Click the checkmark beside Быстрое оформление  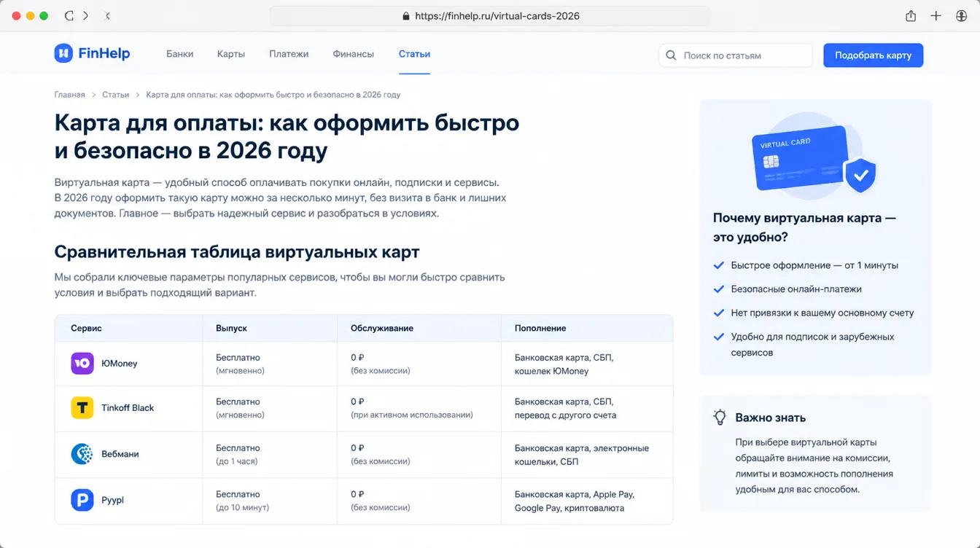pyautogui.click(x=719, y=265)
